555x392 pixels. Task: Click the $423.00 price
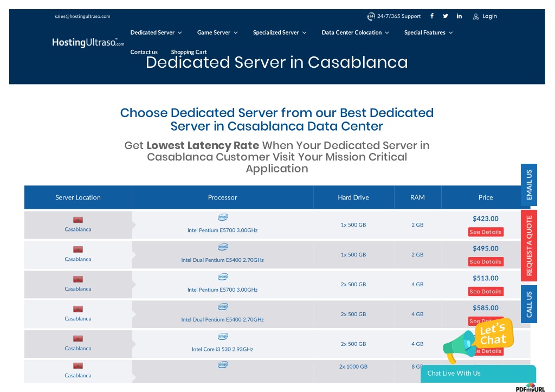pos(486,219)
